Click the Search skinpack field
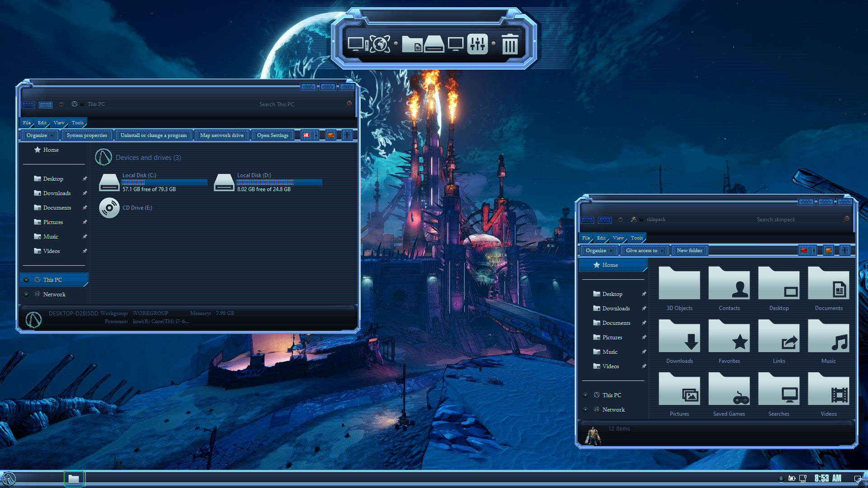 click(x=776, y=220)
